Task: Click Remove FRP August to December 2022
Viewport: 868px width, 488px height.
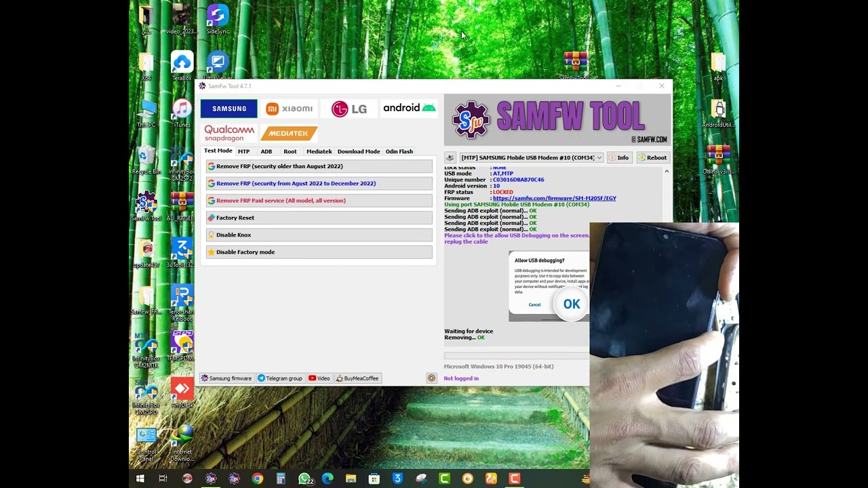Action: pyautogui.click(x=319, y=183)
